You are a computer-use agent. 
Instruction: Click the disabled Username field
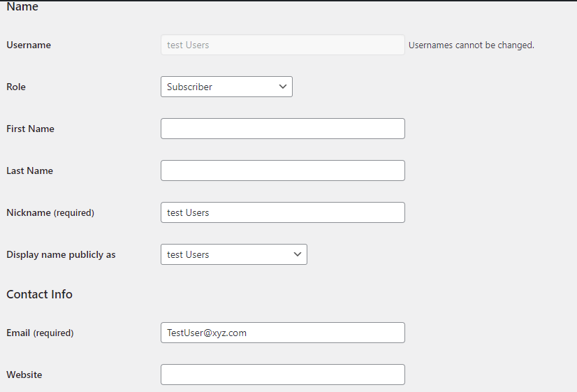pyautogui.click(x=282, y=45)
